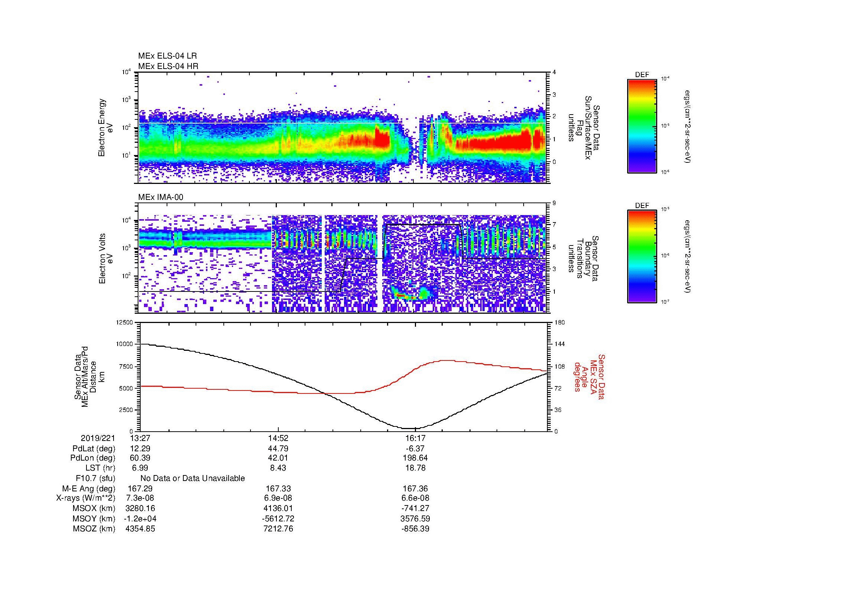Click the 16:17 time label

(415, 438)
